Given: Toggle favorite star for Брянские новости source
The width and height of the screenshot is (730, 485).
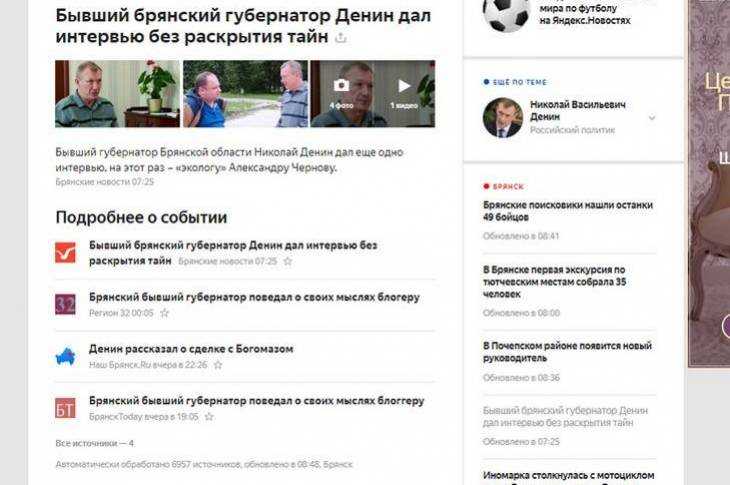Looking at the screenshot, I should click(x=288, y=262).
